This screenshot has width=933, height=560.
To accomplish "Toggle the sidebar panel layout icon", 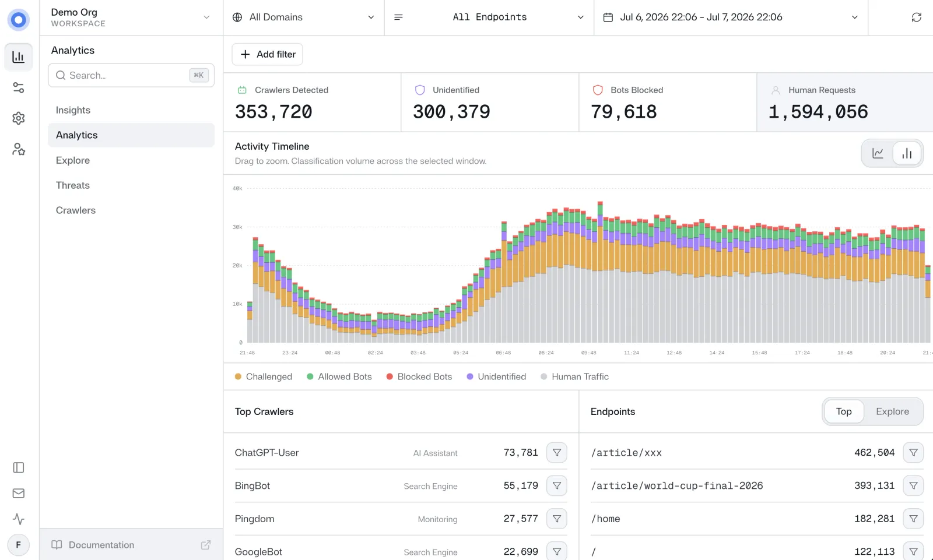I will pos(19,468).
